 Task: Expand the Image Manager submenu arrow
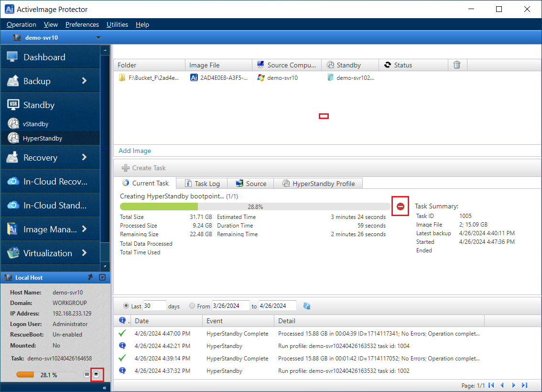tap(84, 229)
